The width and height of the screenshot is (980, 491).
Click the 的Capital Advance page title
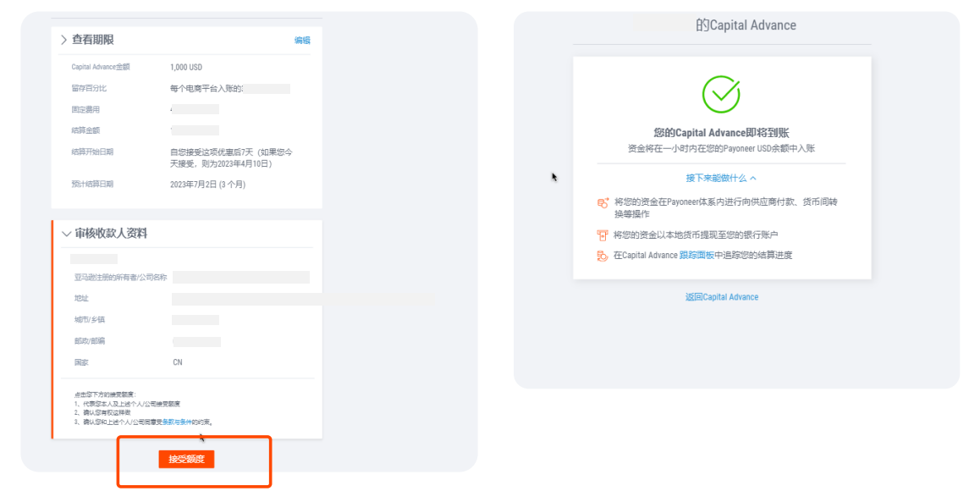(746, 25)
